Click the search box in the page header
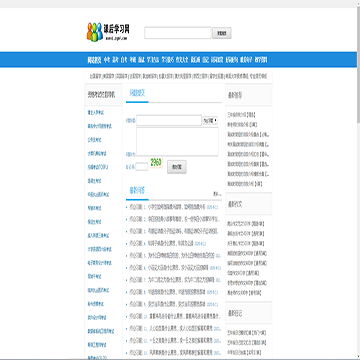The image size is (360, 360). click(x=178, y=33)
